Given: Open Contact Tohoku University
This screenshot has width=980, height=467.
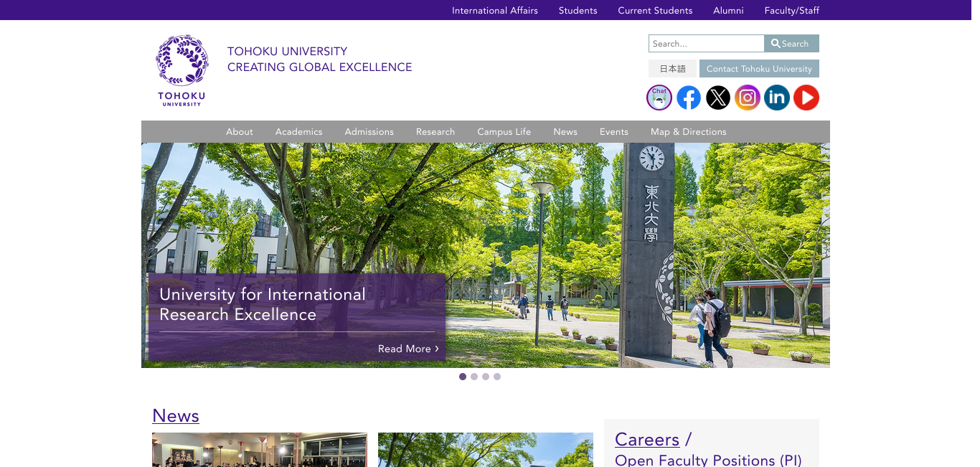Looking at the screenshot, I should pyautogui.click(x=759, y=69).
